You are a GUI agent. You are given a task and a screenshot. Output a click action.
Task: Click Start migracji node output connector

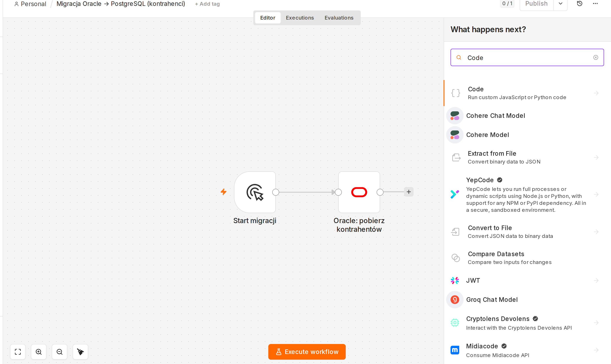click(x=276, y=192)
